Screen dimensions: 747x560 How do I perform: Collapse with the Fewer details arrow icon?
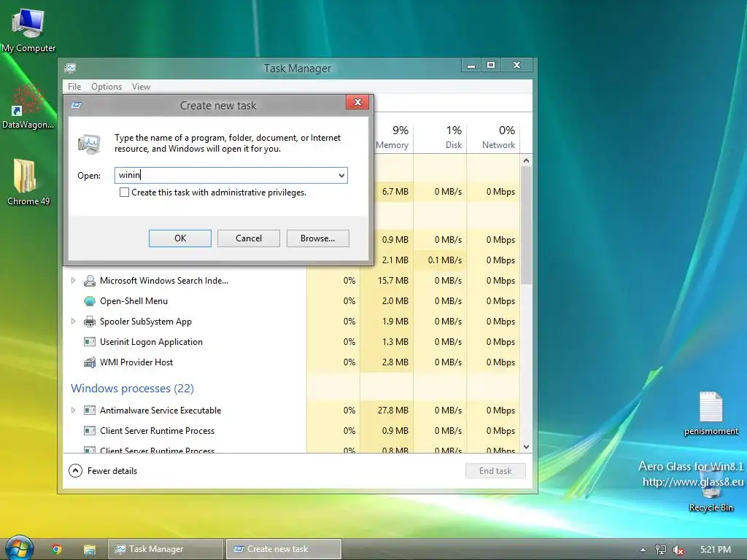point(75,470)
